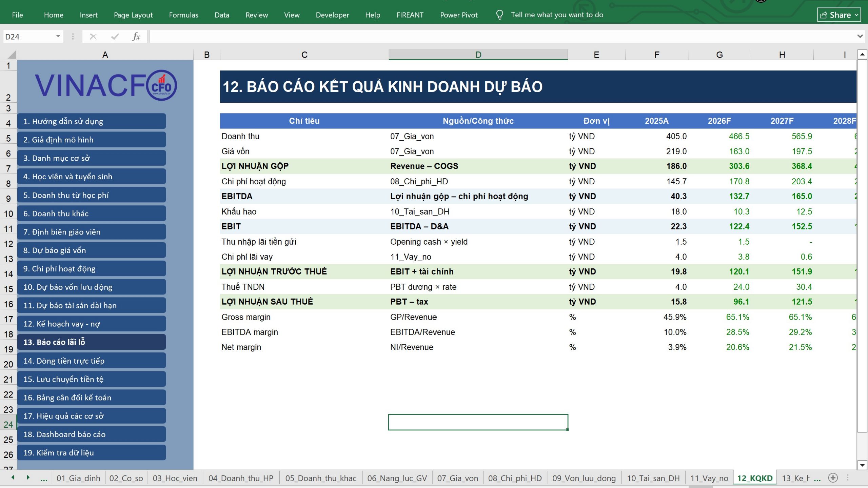Click the previous sheet tab arrow
This screenshot has height=488, width=868.
[13, 477]
